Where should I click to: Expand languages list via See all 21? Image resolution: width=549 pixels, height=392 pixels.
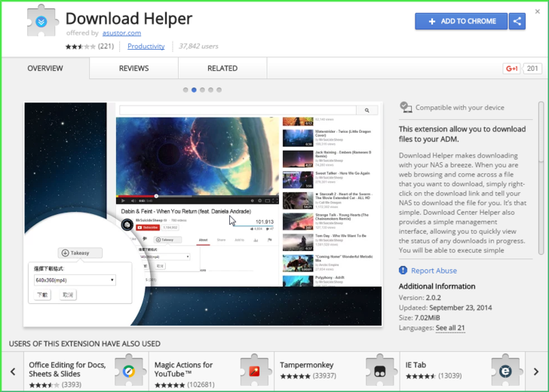pos(450,328)
